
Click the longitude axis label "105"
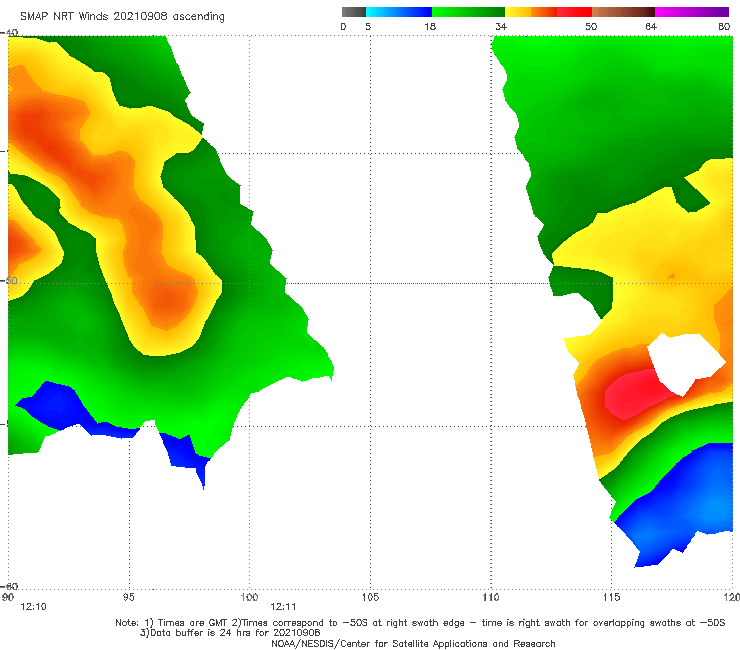click(x=370, y=597)
